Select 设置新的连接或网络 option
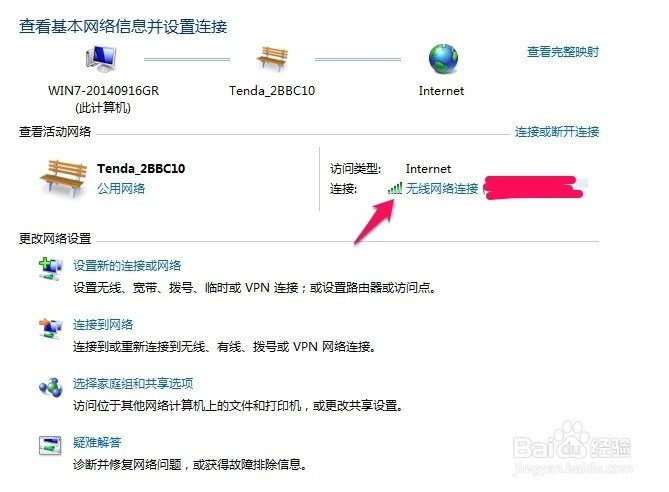Image resolution: width=669 pixels, height=492 pixels. click(127, 265)
